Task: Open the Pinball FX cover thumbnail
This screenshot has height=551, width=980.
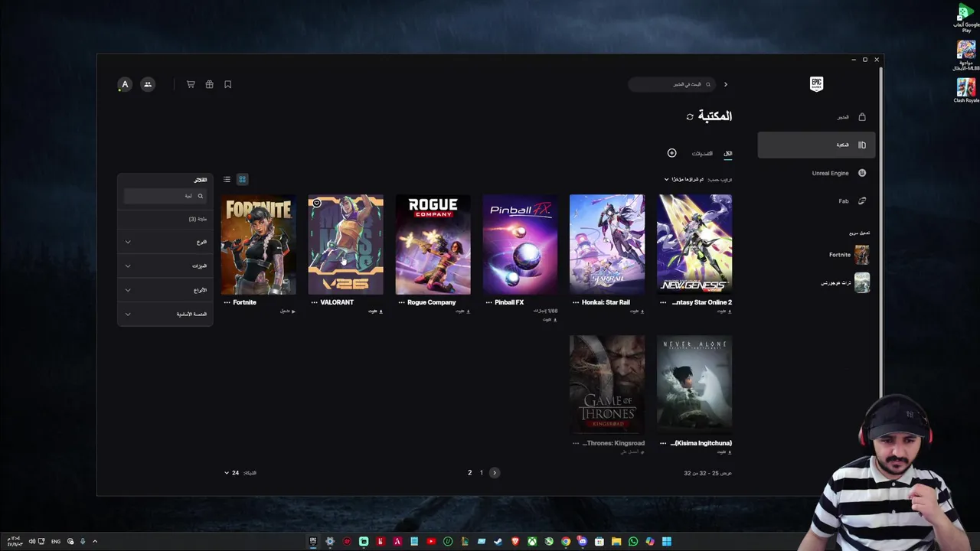Action: (520, 244)
